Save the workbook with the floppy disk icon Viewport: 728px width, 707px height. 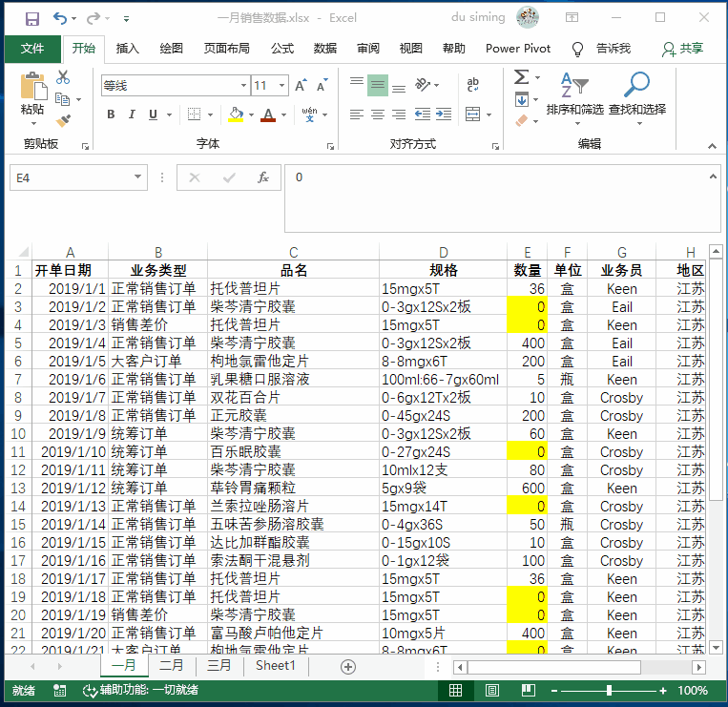point(32,18)
